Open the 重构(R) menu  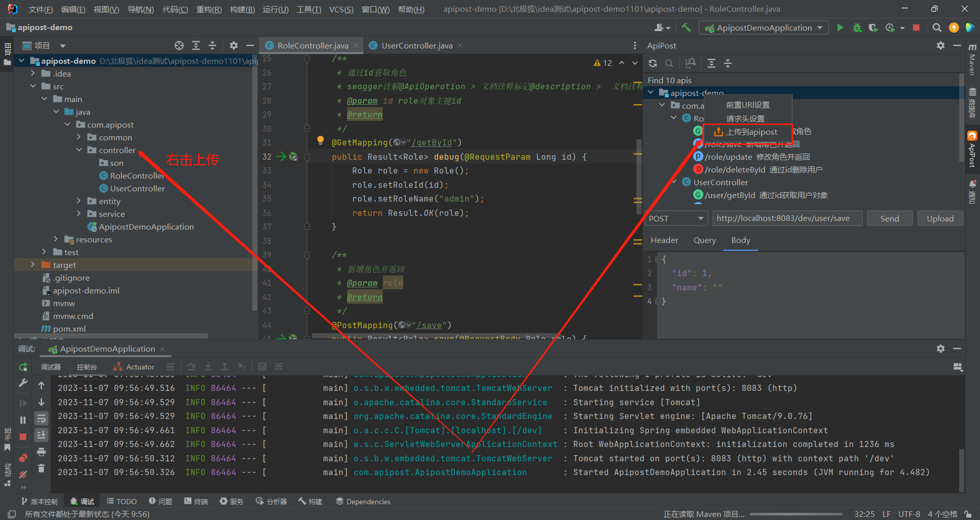point(209,9)
